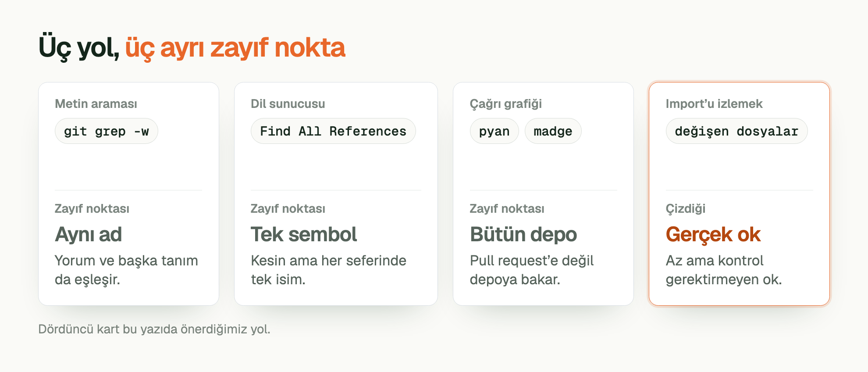Screen dimensions: 868x372
Task: Click text 'Pull request'e değil depoya bakar.'
Action: coord(532,270)
